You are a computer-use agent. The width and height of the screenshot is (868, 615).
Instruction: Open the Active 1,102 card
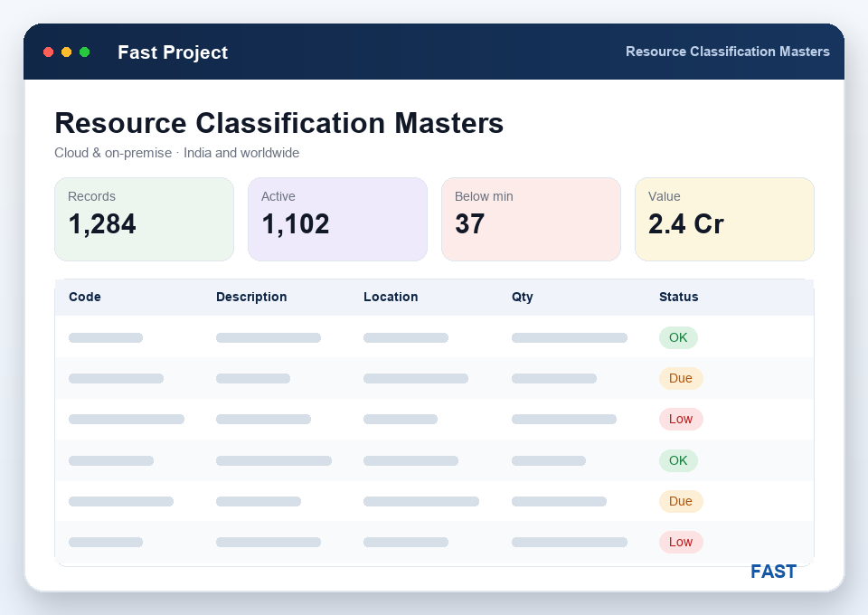coord(337,219)
